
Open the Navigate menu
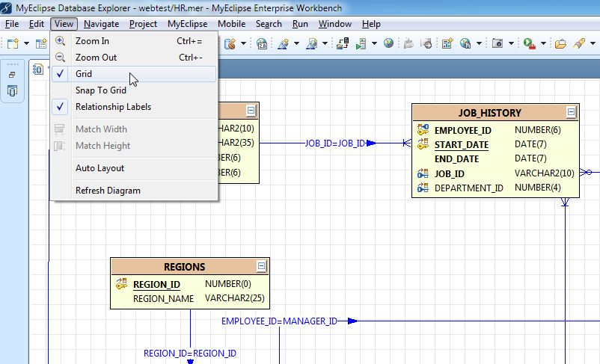pyautogui.click(x=101, y=24)
